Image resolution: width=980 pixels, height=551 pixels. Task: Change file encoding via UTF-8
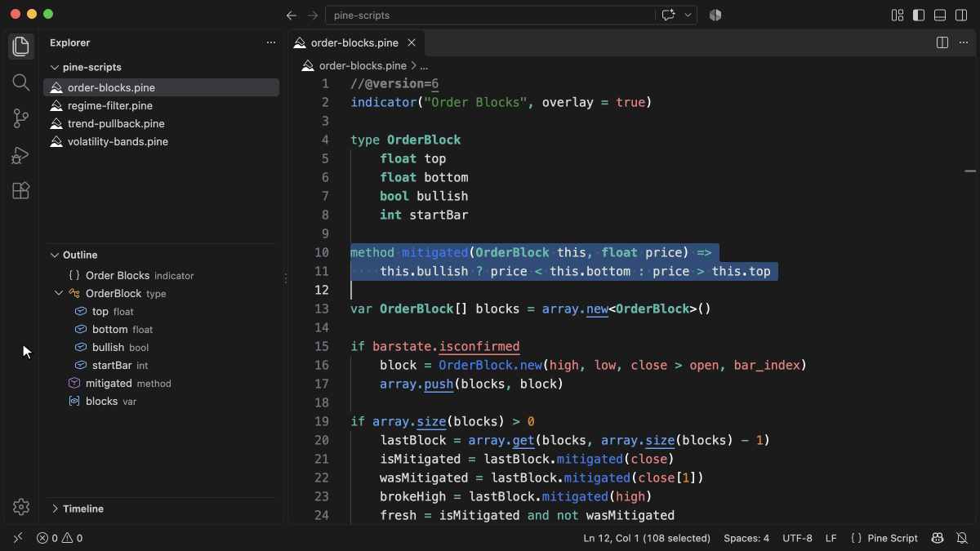(797, 538)
